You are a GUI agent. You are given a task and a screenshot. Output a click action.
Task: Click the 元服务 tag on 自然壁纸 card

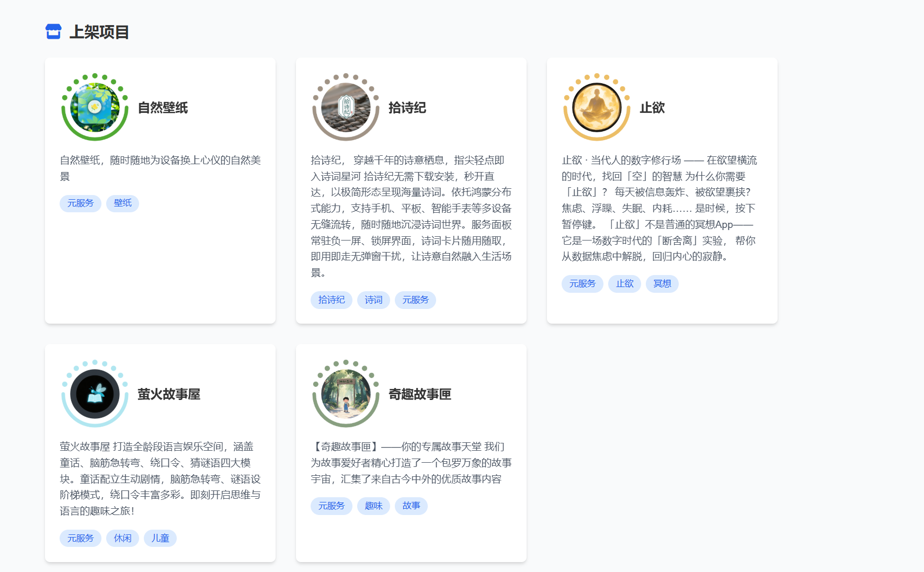coord(80,203)
